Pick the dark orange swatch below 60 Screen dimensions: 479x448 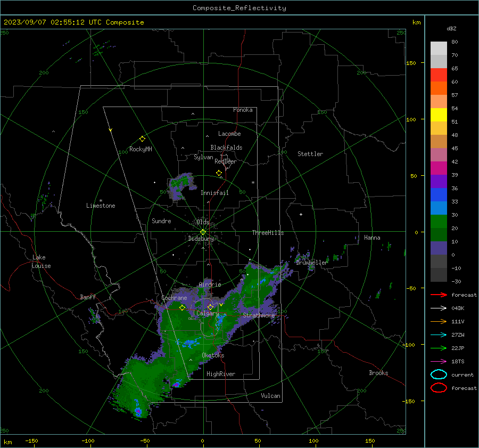[439, 88]
